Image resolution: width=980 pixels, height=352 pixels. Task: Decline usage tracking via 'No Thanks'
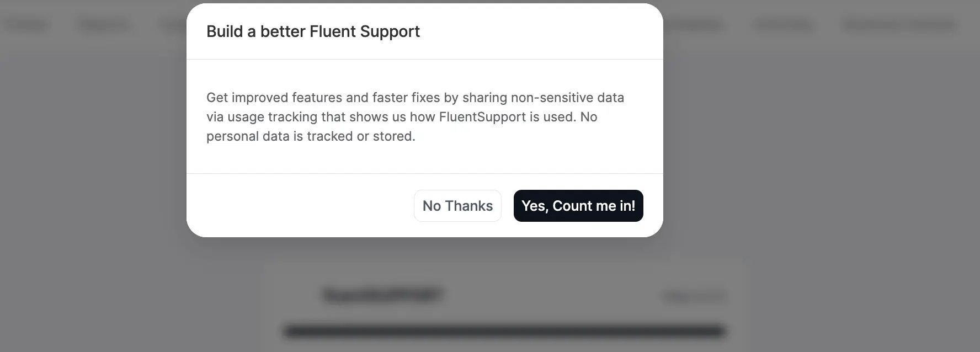pyautogui.click(x=457, y=205)
